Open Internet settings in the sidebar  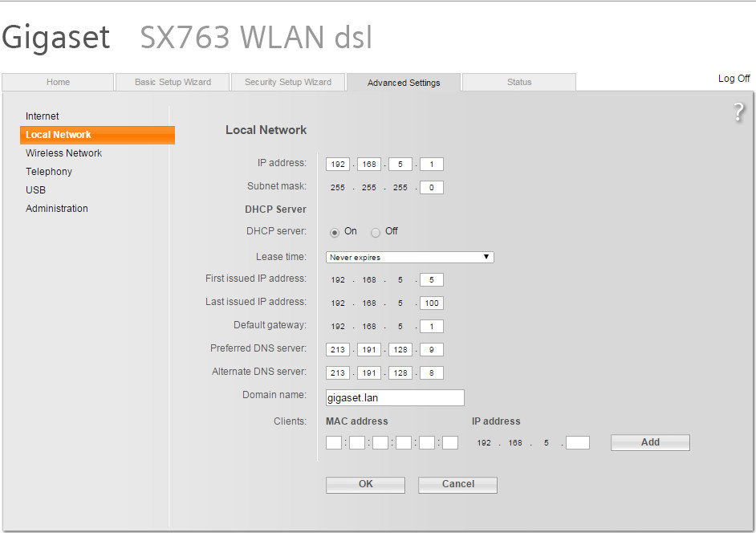click(x=43, y=116)
